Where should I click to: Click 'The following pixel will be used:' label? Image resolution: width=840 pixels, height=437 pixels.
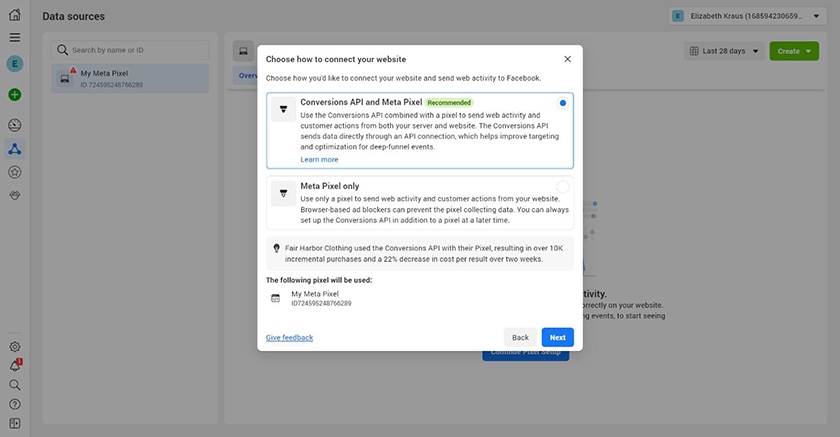(x=319, y=280)
